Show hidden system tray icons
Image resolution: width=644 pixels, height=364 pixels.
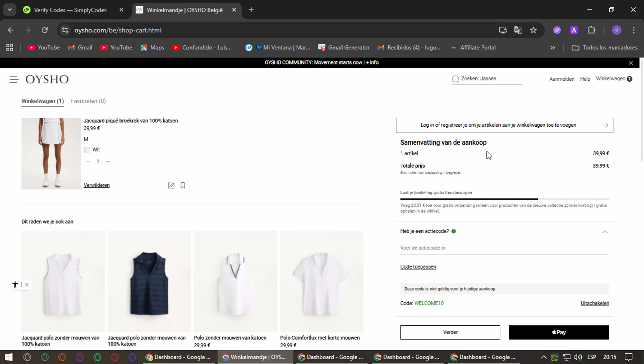click(544, 357)
